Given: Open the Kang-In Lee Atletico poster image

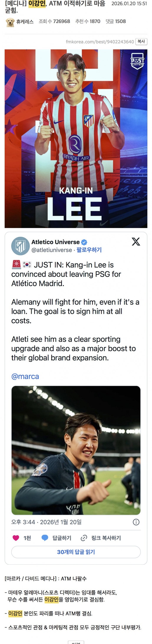Looking at the screenshot, I should click(76, 138).
